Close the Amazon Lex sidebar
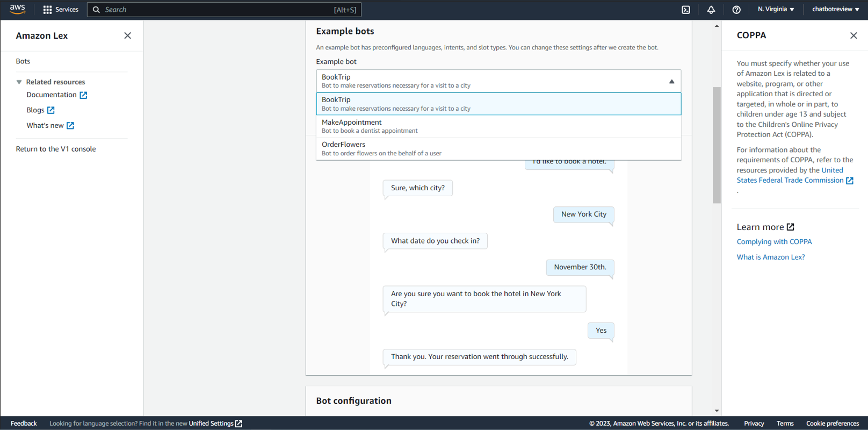The width and height of the screenshot is (868, 430). click(127, 35)
